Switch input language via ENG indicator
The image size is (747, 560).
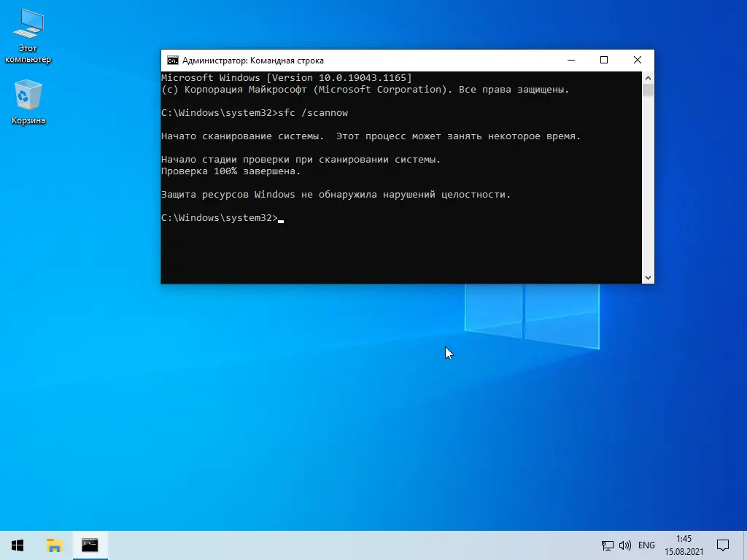coord(646,545)
